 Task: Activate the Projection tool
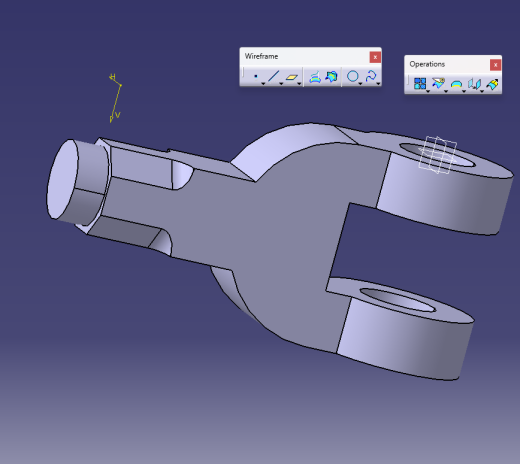point(315,77)
